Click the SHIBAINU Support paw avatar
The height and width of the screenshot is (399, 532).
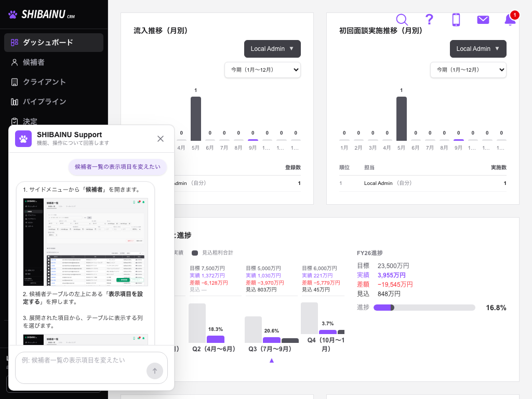23,139
